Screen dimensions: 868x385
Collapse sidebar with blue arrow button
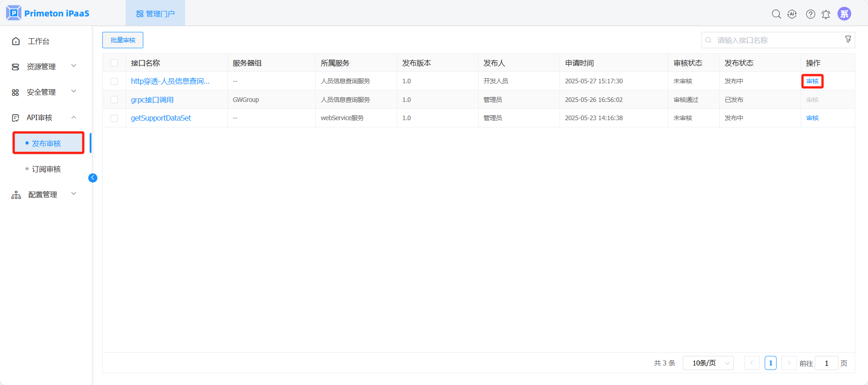[x=93, y=178]
